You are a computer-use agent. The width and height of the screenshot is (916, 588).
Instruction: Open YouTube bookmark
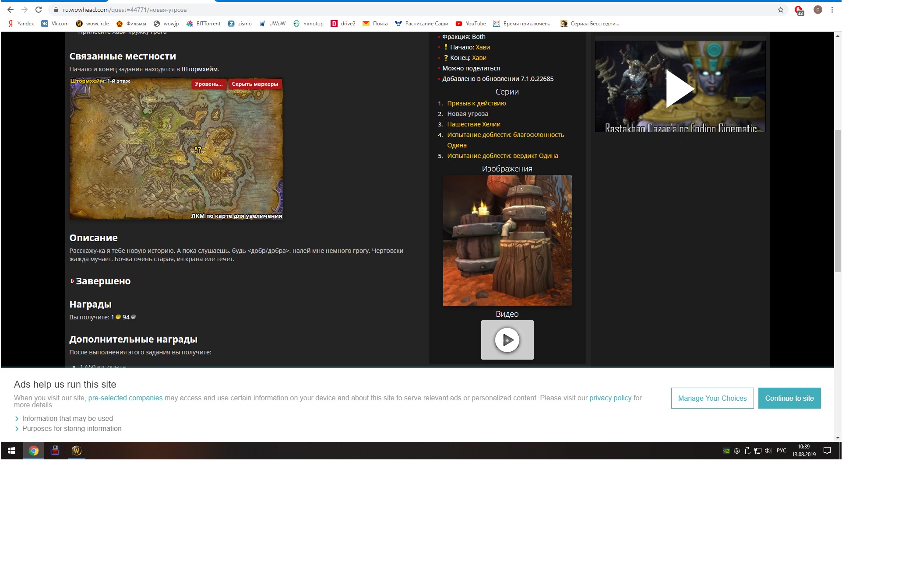click(x=471, y=24)
